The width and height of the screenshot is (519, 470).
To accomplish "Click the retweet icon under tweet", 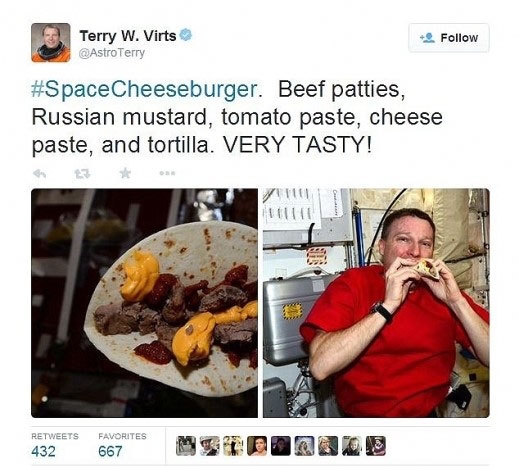I will coord(82,173).
